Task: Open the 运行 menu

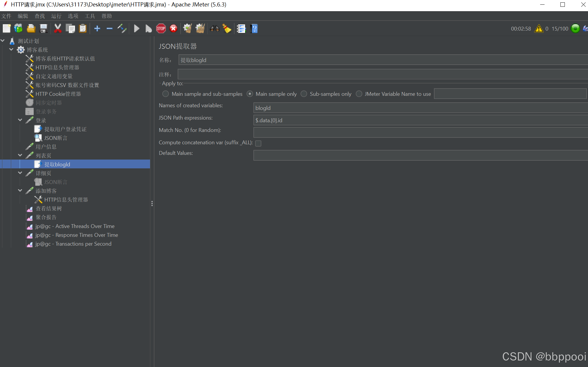Action: [x=56, y=16]
